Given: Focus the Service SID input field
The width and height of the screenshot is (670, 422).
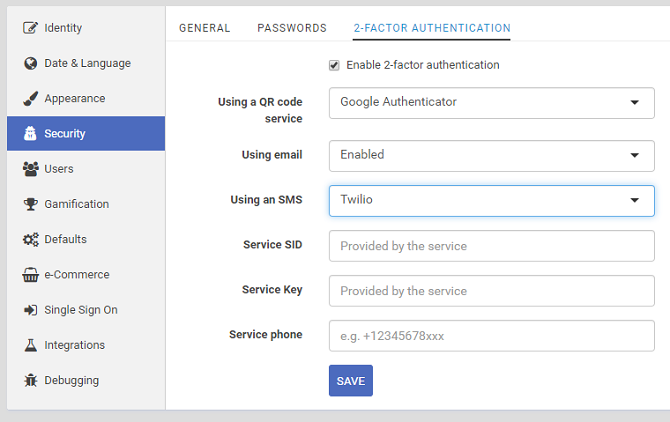Looking at the screenshot, I should click(x=491, y=246).
